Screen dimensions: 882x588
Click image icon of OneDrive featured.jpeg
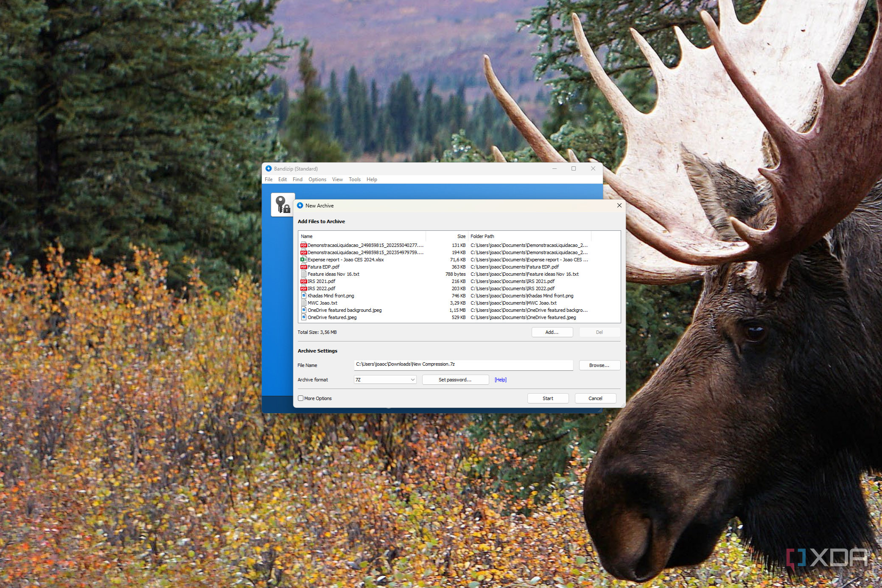(x=303, y=317)
